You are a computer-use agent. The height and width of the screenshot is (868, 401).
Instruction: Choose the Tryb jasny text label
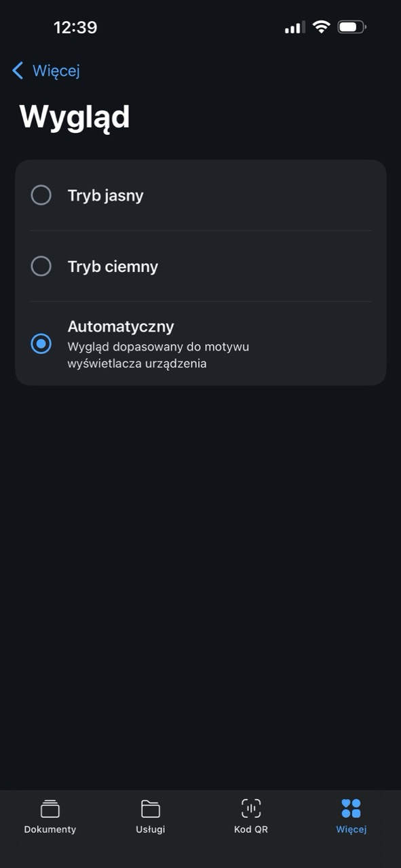[106, 195]
